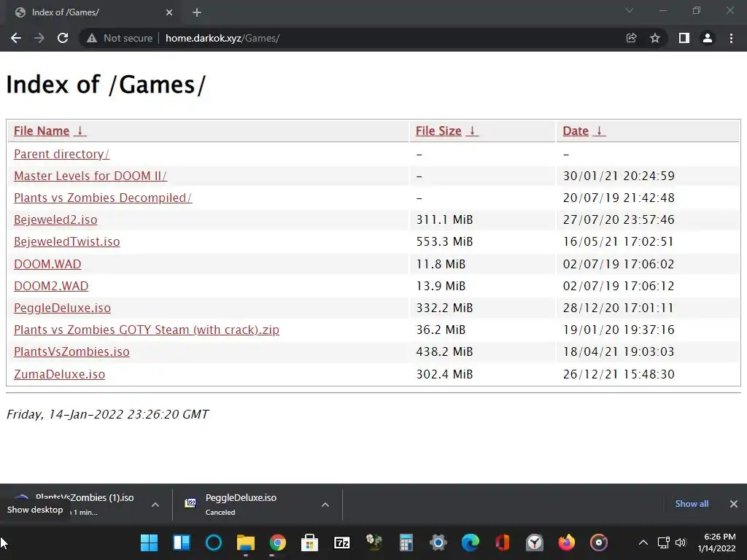Expand options for PeggleDeluxe.iso download
Image resolution: width=747 pixels, height=560 pixels.
pos(325,505)
